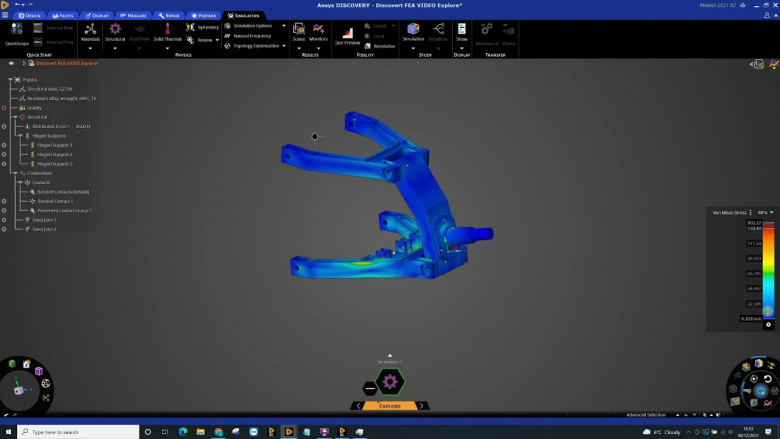Open the Measure ribbon tab
This screenshot has height=439, width=780.
[x=132, y=16]
